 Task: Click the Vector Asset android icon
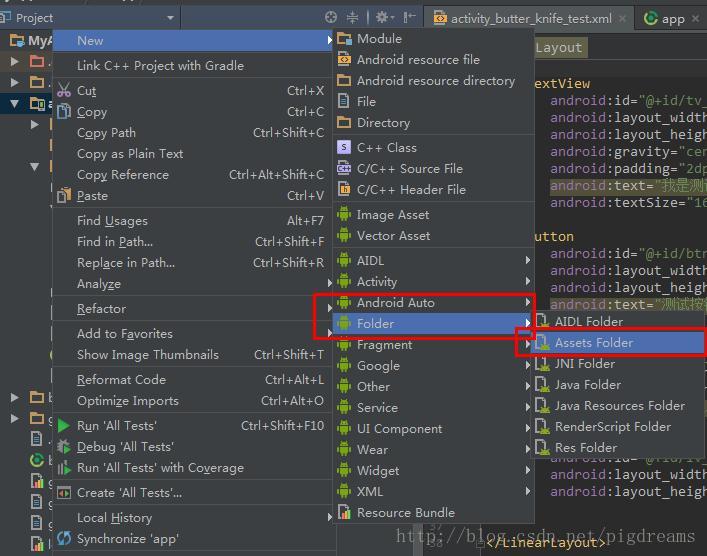(x=344, y=235)
